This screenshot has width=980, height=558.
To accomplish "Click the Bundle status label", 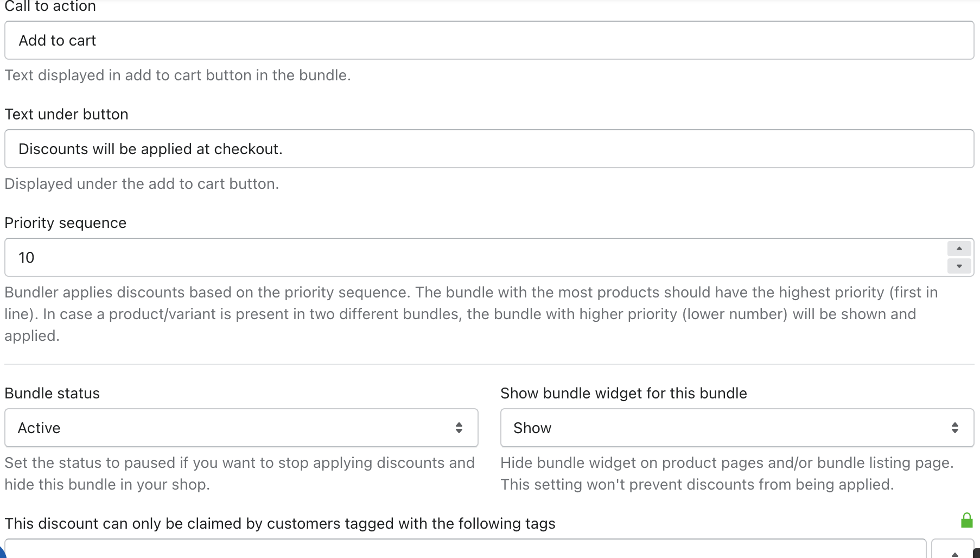I will click(x=52, y=394).
